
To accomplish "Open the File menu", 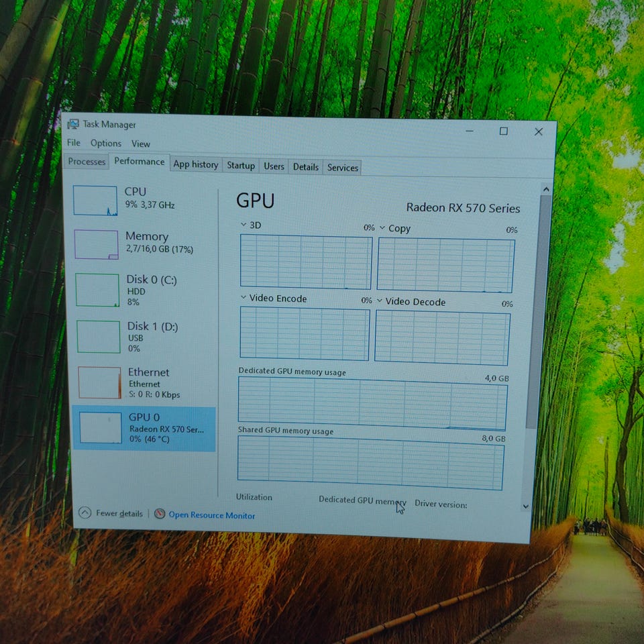I will point(74,142).
